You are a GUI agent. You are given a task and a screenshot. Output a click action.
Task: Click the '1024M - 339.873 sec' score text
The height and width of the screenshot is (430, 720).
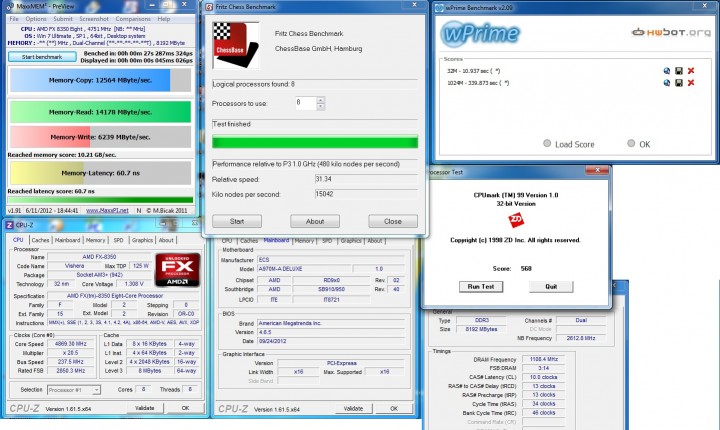478,83
